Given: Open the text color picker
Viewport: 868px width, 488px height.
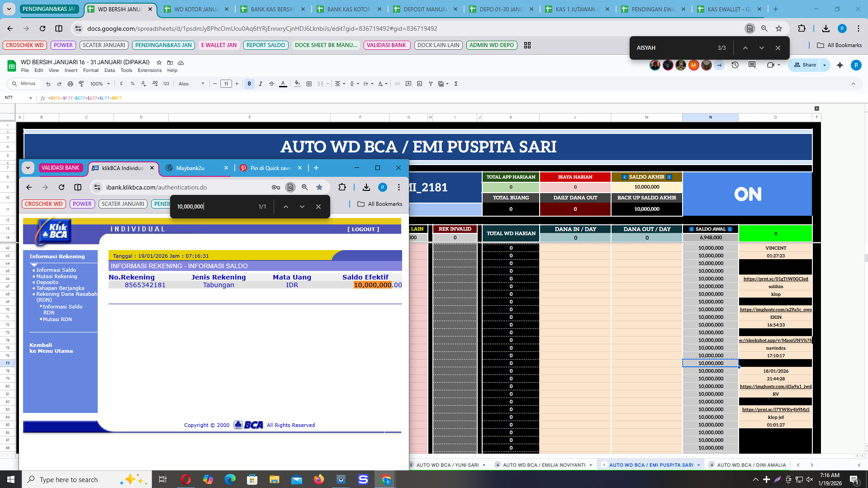Looking at the screenshot, I should click(x=283, y=84).
